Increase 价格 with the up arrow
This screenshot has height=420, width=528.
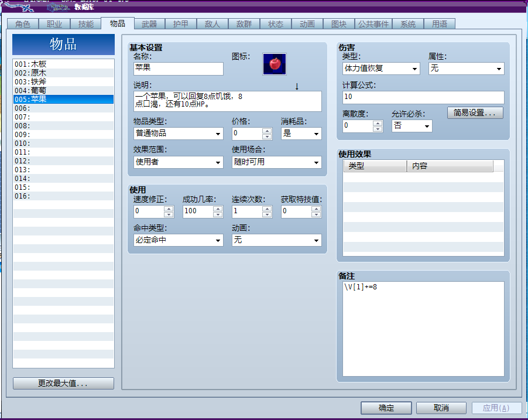pyautogui.click(x=267, y=131)
